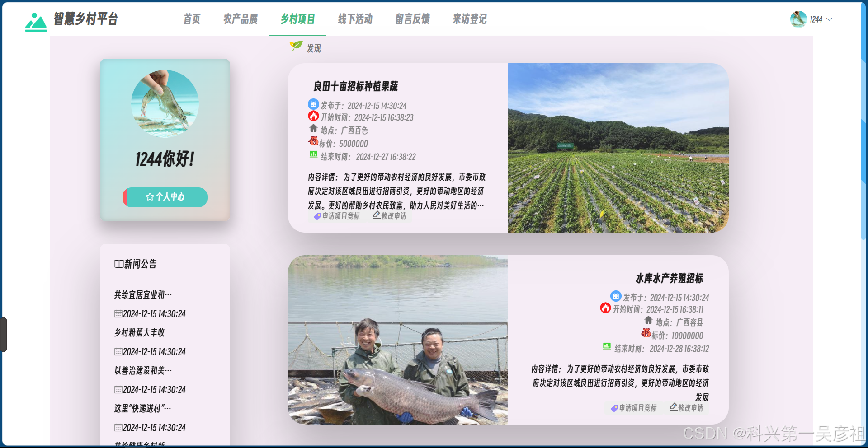Open the 个人中心 button
The height and width of the screenshot is (448, 868).
tap(165, 197)
